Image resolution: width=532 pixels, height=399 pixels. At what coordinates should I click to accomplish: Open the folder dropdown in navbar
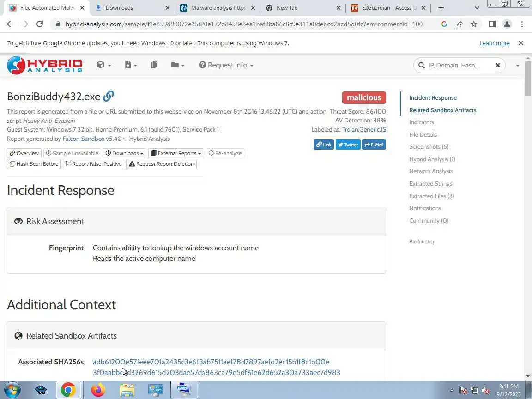click(177, 65)
